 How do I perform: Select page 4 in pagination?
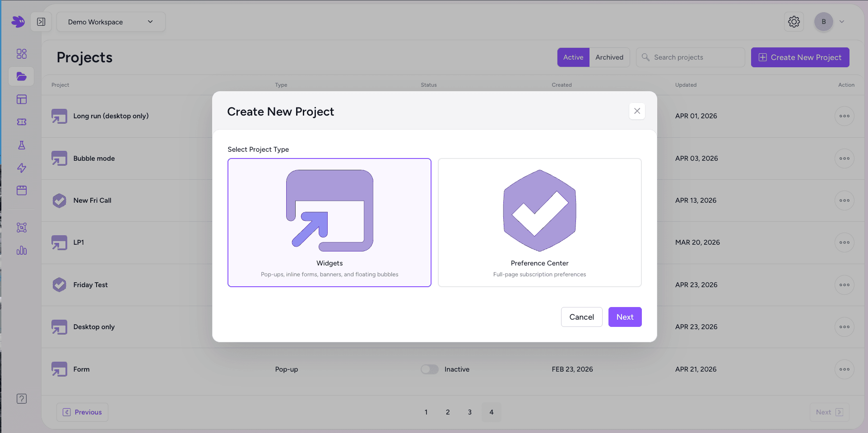coord(492,412)
